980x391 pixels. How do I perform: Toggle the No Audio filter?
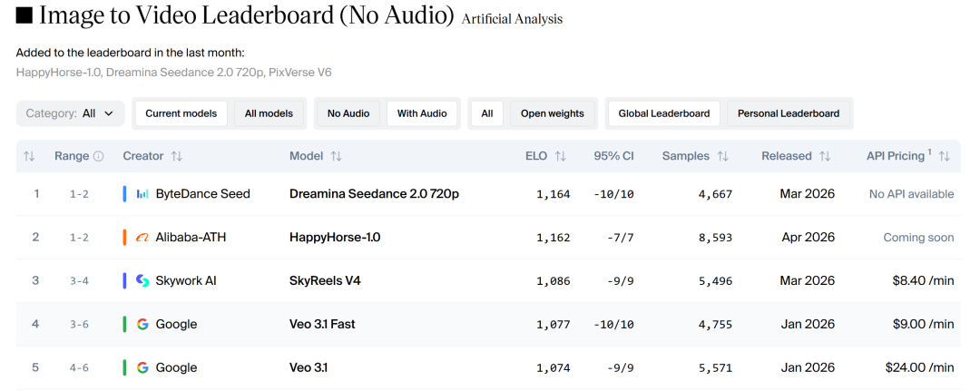[348, 113]
